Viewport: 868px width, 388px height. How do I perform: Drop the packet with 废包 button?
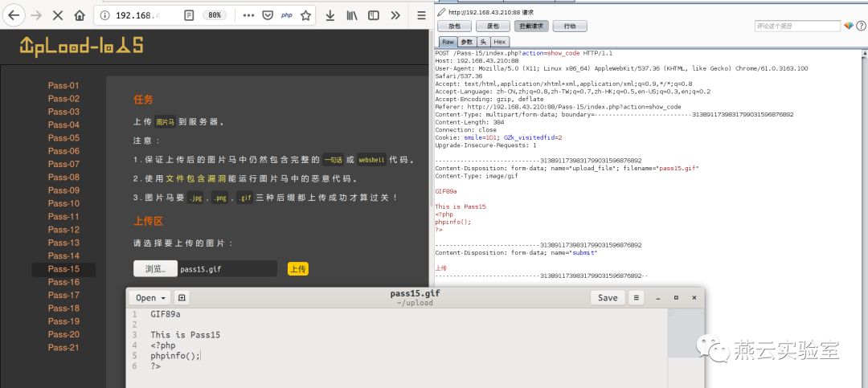click(x=493, y=26)
